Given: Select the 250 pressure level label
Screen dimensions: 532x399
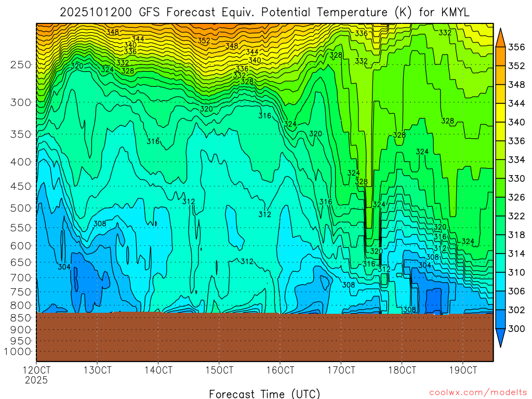Looking at the screenshot, I should [x=21, y=64].
